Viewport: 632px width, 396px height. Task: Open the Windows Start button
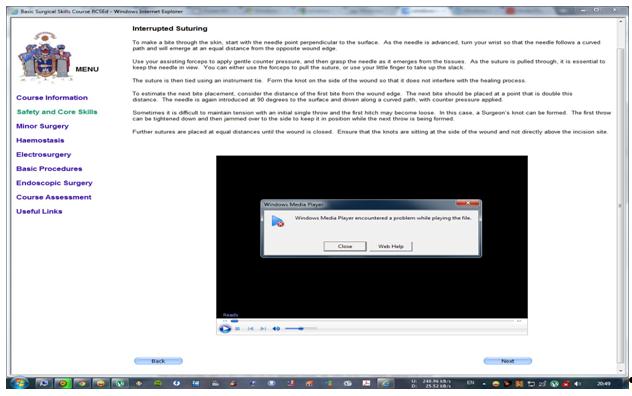19,383
